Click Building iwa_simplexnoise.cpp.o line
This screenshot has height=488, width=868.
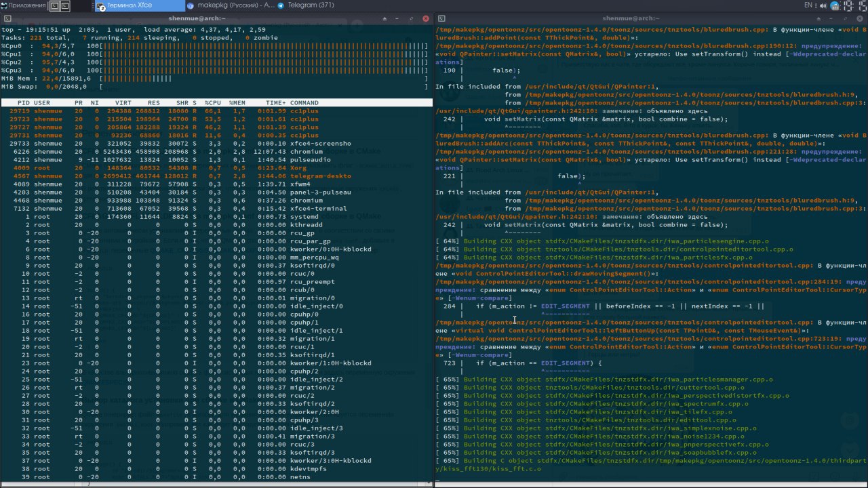[596, 428]
